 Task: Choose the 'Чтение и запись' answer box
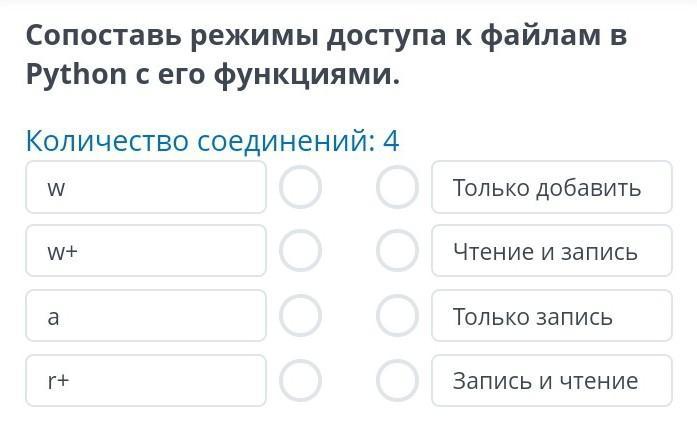[x=551, y=251]
